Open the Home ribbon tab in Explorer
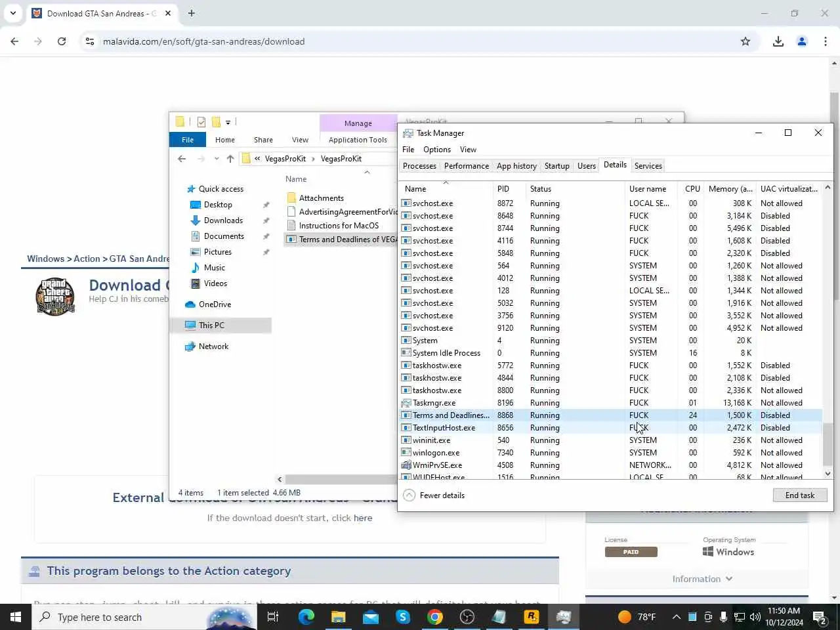Image resolution: width=840 pixels, height=630 pixels. click(225, 140)
